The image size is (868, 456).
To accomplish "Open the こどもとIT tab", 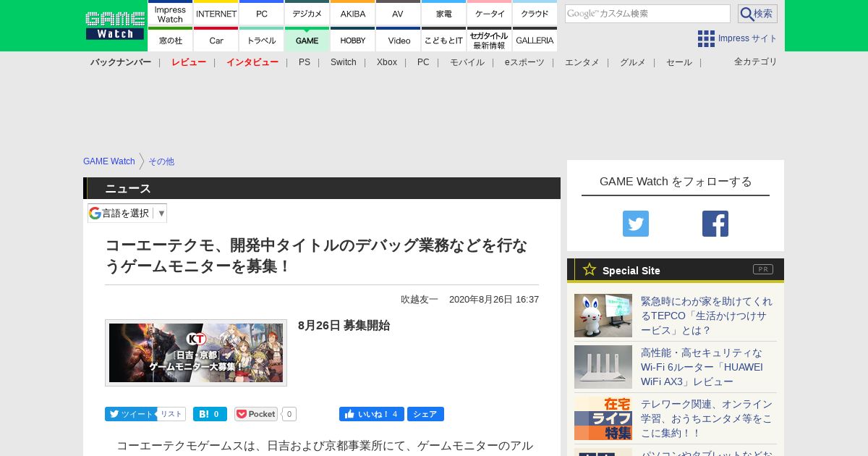I will 444,40.
